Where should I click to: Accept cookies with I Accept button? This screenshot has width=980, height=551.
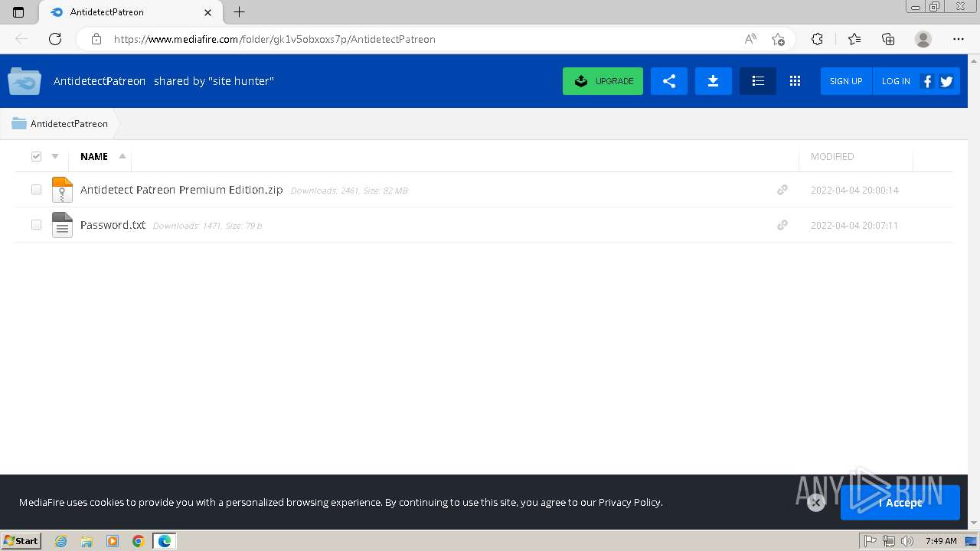tap(900, 503)
